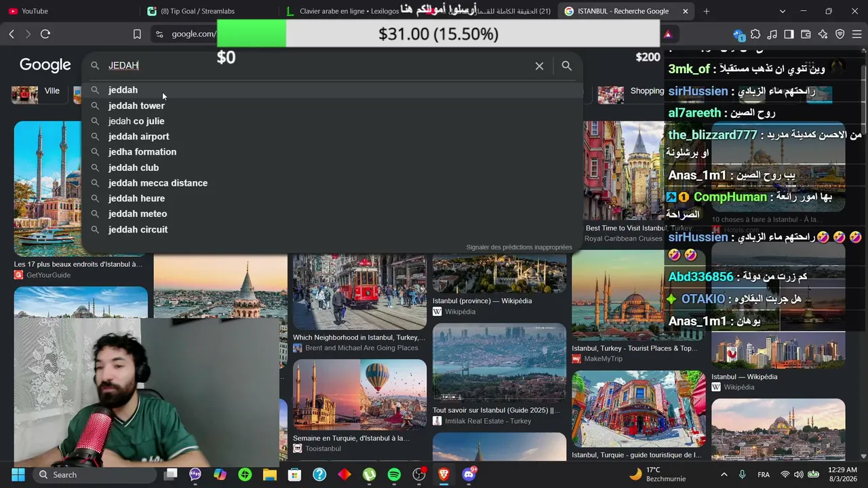The image size is (868, 488).
Task: Open the red tram Istanbul neighborhood image
Action: 359,292
